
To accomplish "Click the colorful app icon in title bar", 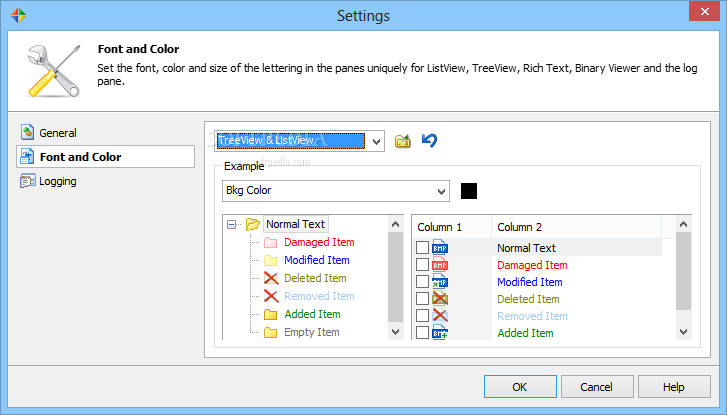I will click(18, 15).
